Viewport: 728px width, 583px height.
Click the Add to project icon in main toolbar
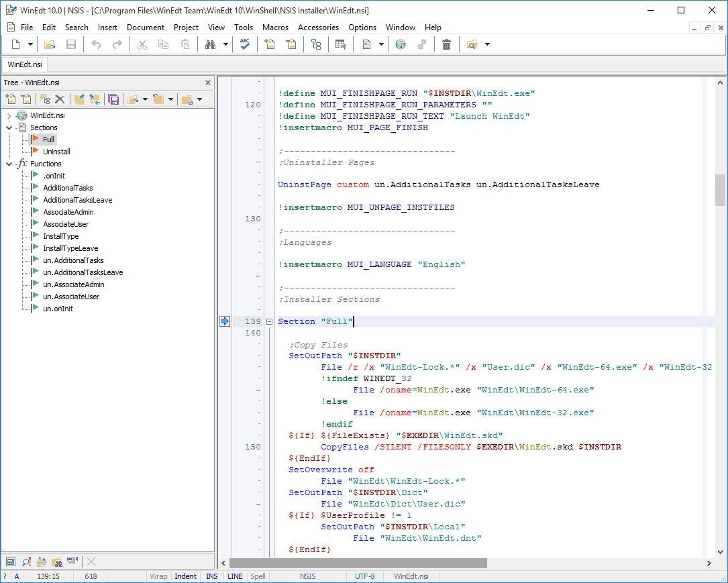point(269,44)
